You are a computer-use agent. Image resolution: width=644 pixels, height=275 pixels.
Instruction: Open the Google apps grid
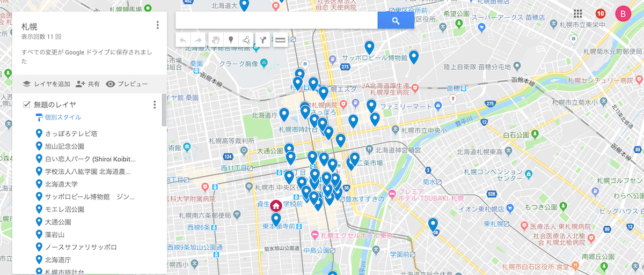[x=578, y=13]
